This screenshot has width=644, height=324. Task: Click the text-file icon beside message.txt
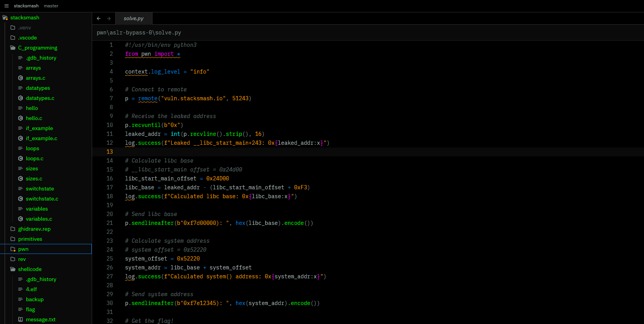(21, 319)
